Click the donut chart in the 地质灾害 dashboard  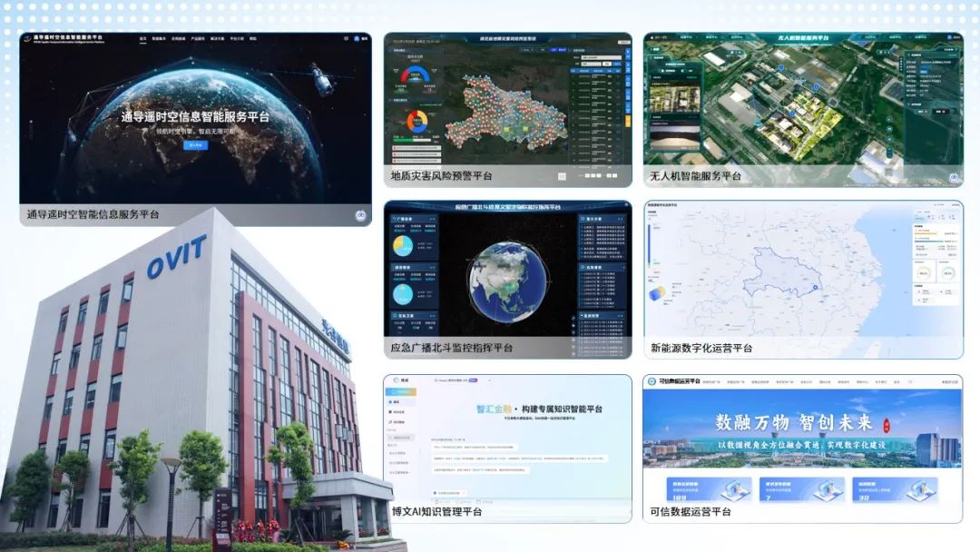pyautogui.click(x=416, y=122)
